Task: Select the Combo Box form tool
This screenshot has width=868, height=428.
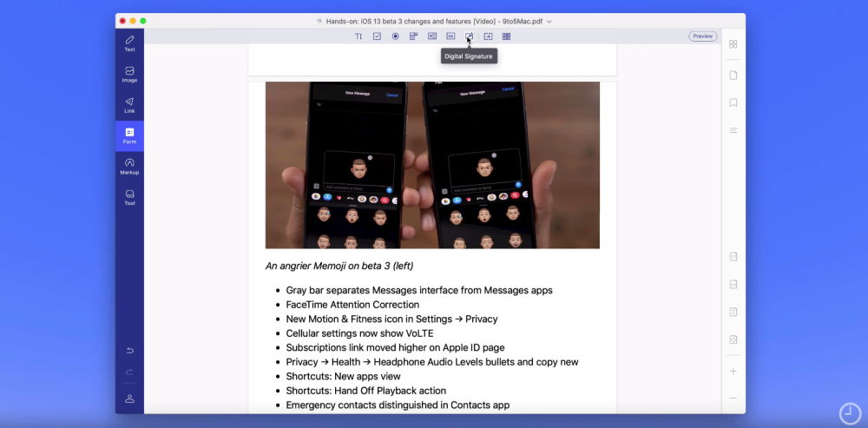Action: click(432, 36)
